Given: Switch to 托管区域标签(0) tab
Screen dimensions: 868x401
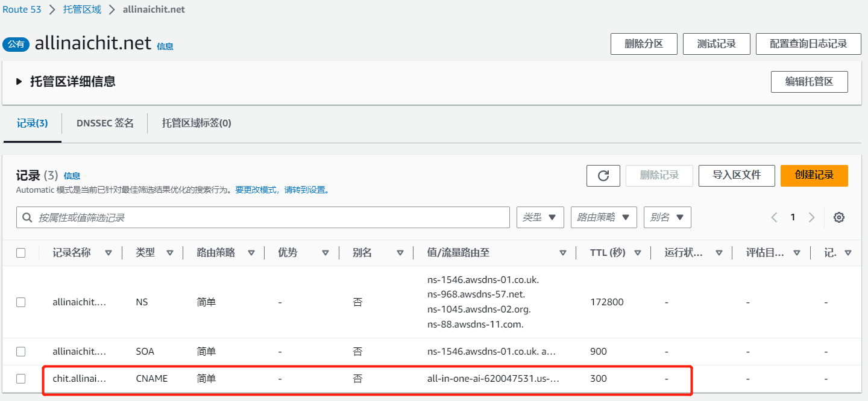Looking at the screenshot, I should click(x=197, y=123).
